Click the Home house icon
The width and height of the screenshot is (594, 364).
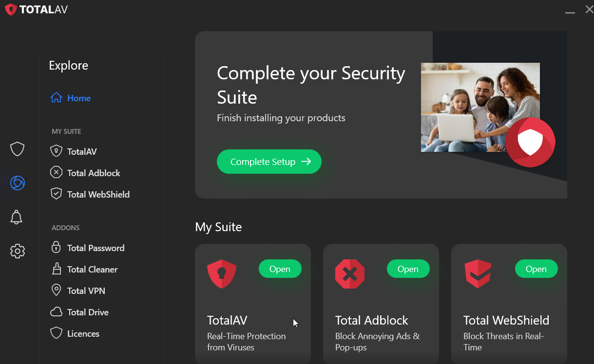pyautogui.click(x=57, y=98)
